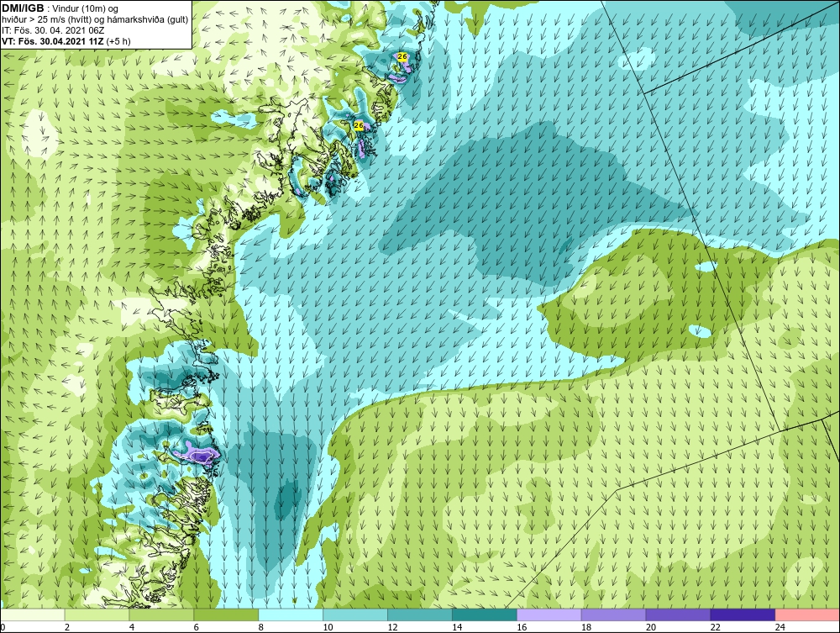
Task: Select the olive green 6–8 m/s legend swatch
Action: (226, 615)
